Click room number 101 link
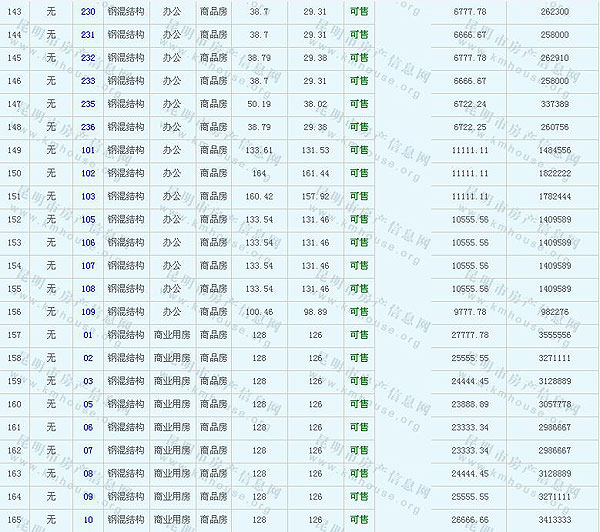This screenshot has height=532, width=600. click(88, 150)
